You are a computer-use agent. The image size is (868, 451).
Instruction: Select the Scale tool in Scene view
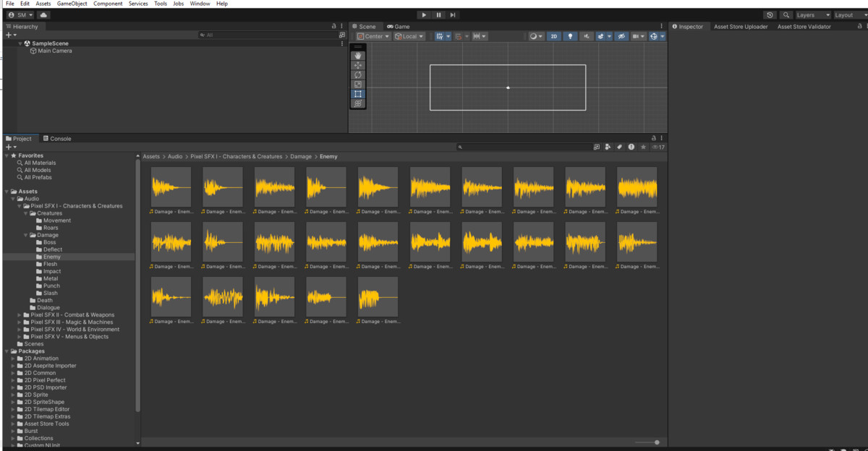358,85
